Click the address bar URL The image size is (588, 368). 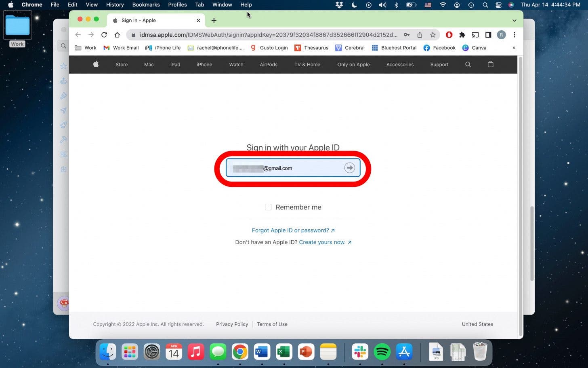[269, 35]
